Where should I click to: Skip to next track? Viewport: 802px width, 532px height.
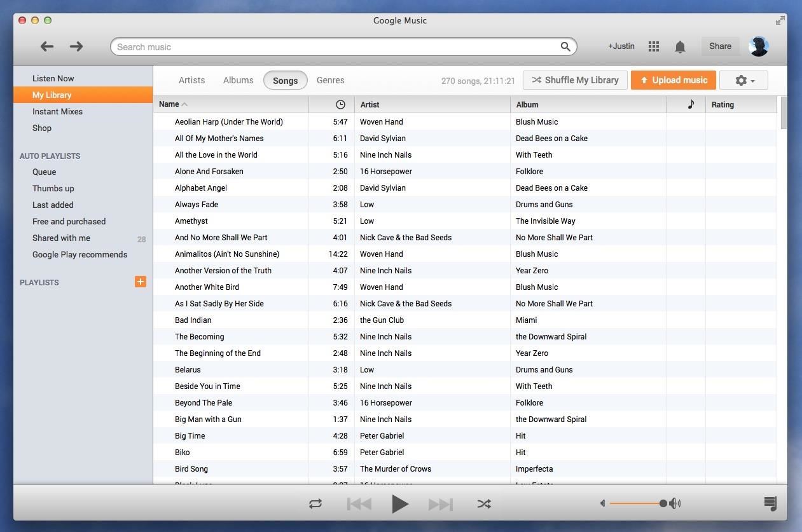click(440, 504)
